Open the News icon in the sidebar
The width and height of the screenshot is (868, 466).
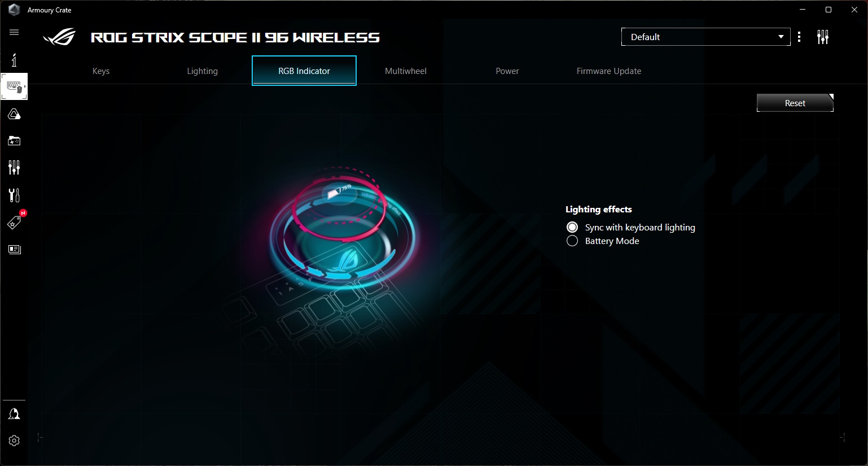(x=14, y=249)
